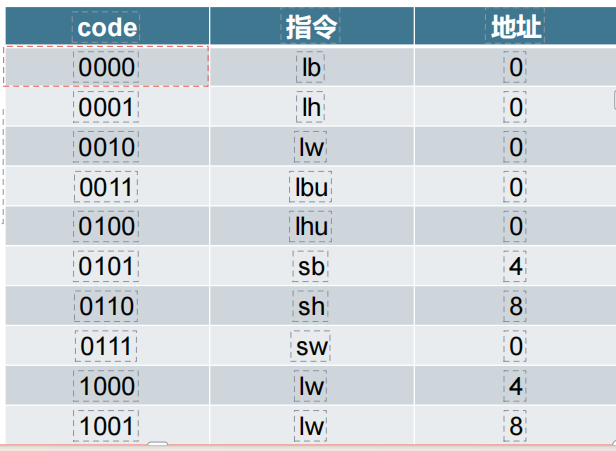The height and width of the screenshot is (451, 616).
Task: Select the "lb" instruction cell
Action: tap(311, 67)
